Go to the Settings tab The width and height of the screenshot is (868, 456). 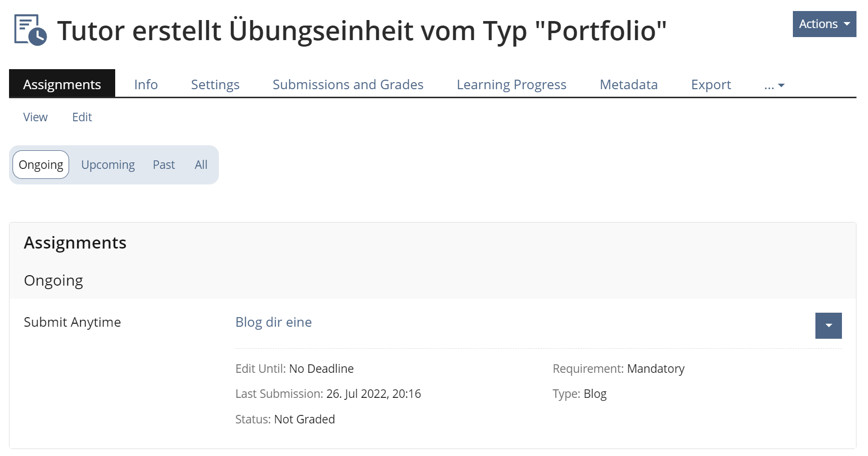[215, 84]
